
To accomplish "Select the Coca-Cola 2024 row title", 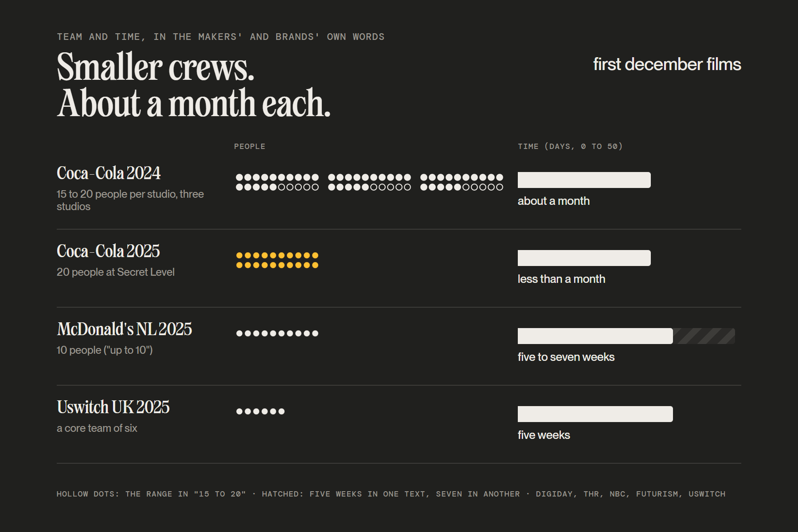I will tap(109, 173).
